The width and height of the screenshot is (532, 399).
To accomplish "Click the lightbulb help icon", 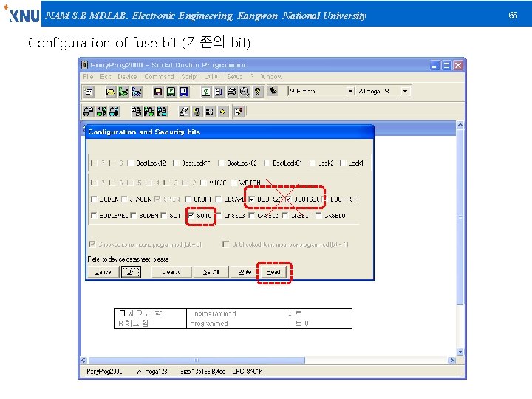I will [x=258, y=92].
